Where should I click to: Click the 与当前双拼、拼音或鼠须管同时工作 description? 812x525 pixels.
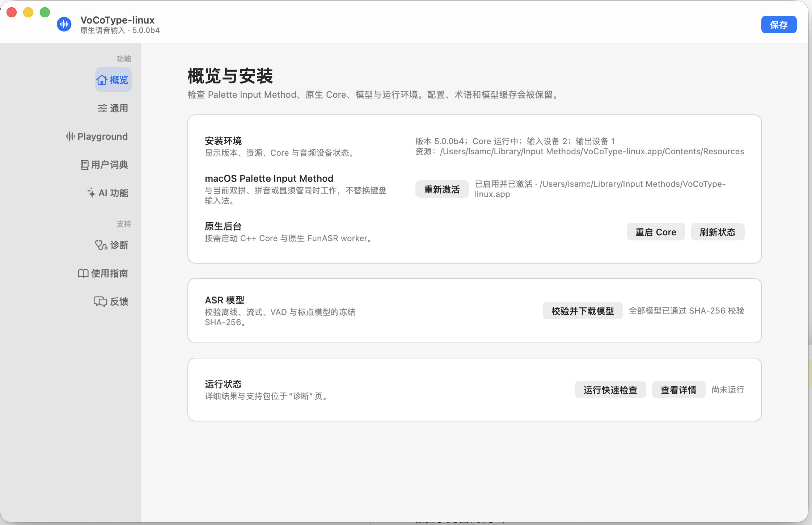click(296, 196)
